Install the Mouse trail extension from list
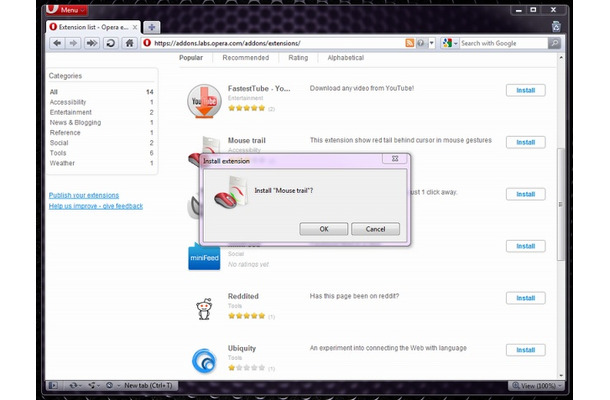Viewport: 610px width, 400px height. (526, 142)
